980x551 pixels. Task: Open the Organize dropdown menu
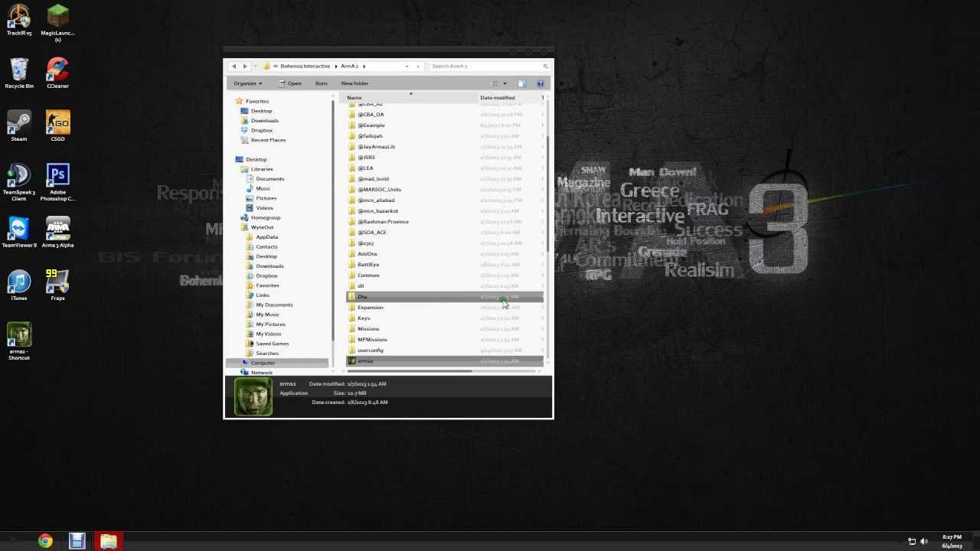247,83
